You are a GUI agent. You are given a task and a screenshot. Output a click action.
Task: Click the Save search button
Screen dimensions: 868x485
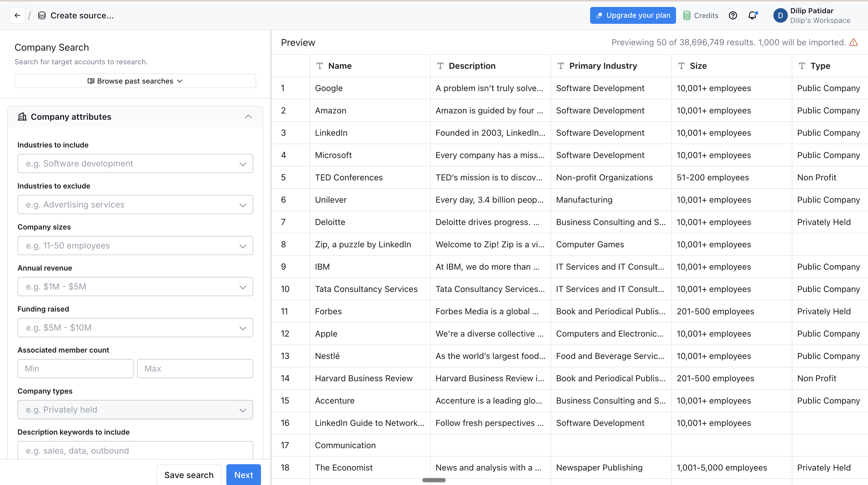click(x=189, y=475)
